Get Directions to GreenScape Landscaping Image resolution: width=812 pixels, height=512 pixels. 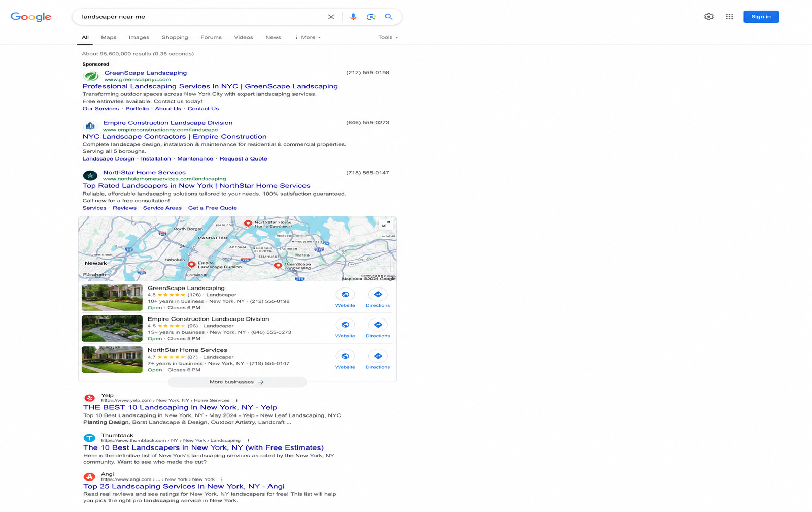[x=378, y=295]
